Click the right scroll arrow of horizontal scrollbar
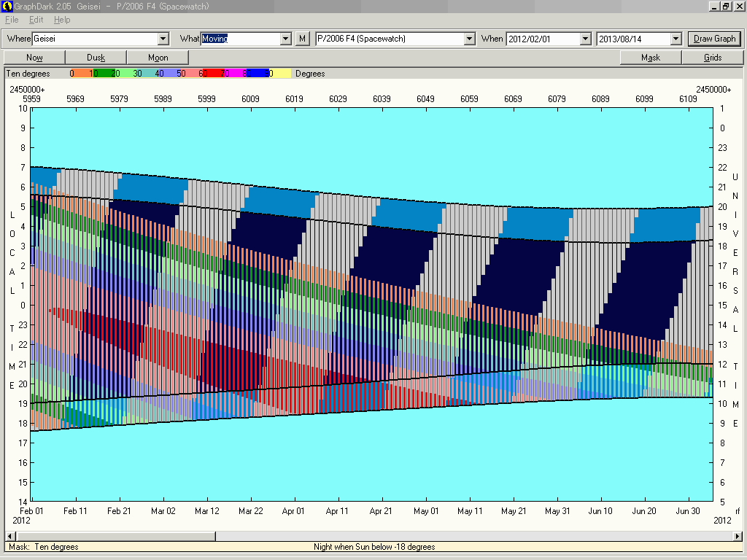This screenshot has height=560, width=747. 738,536
